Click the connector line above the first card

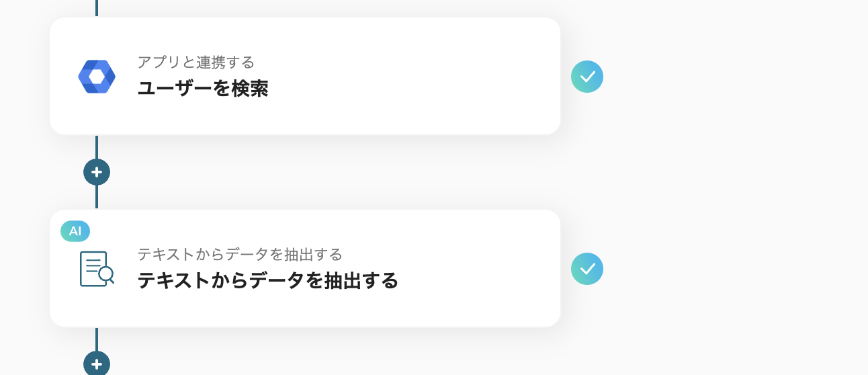[x=97, y=7]
